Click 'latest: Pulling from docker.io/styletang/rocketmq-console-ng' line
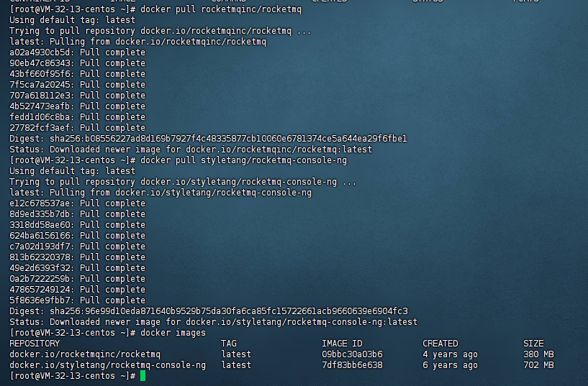The width and height of the screenshot is (588, 386). click(x=160, y=193)
